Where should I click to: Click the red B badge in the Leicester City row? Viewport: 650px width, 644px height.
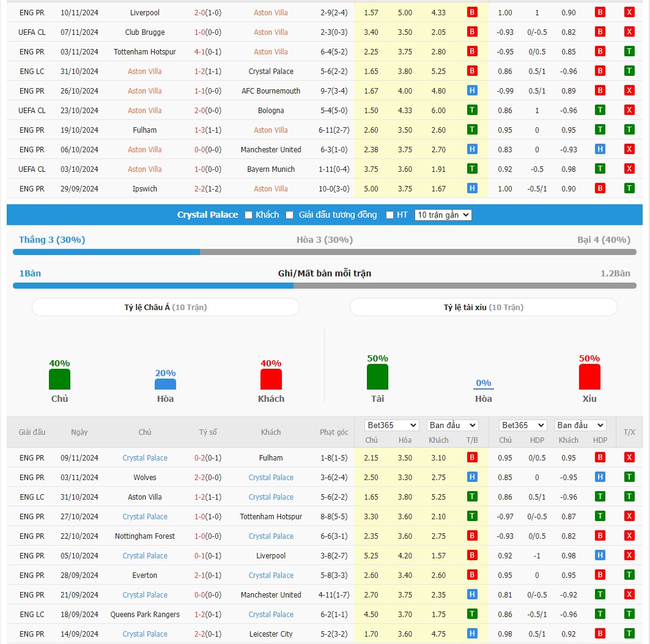(600, 634)
